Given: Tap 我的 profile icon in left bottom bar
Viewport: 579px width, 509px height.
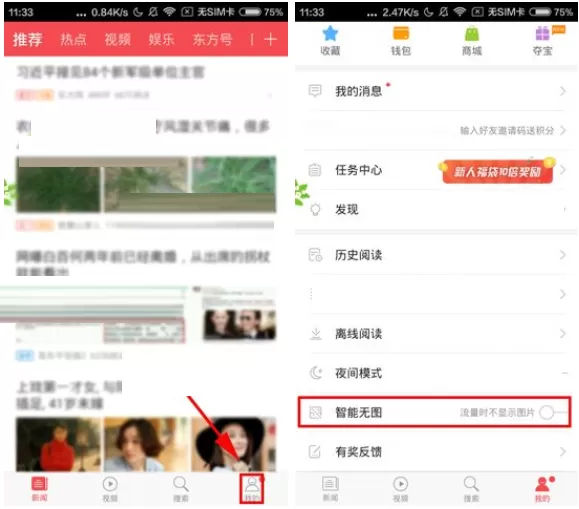Looking at the screenshot, I should [252, 484].
